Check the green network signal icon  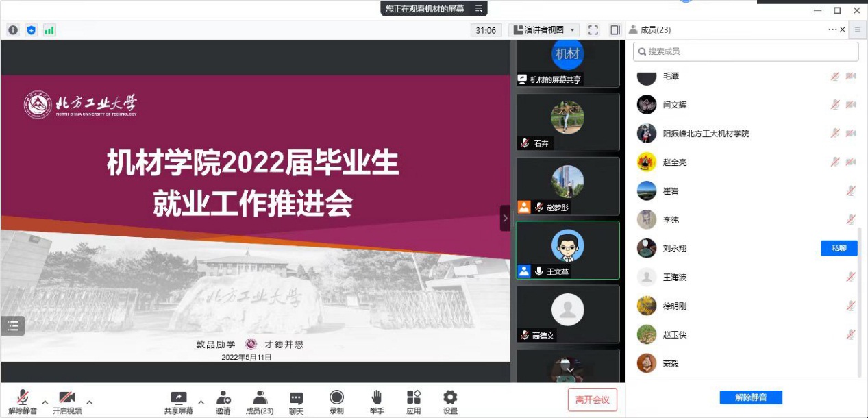[x=49, y=30]
